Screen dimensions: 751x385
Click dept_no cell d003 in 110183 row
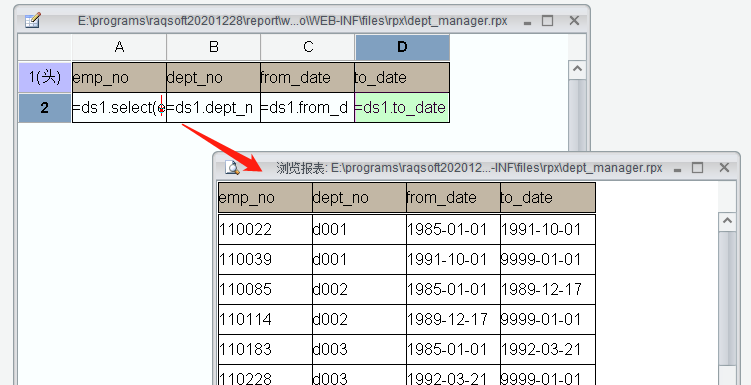(x=360, y=349)
